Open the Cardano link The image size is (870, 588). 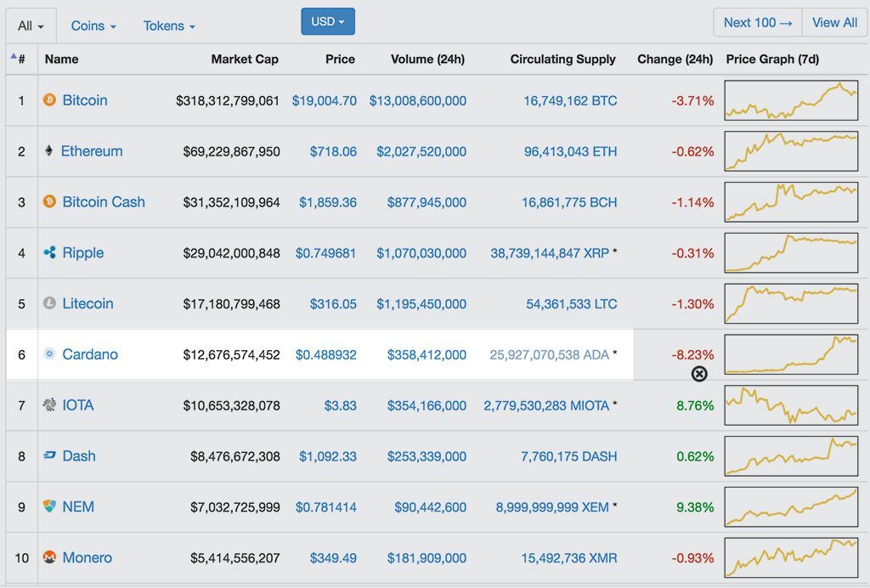90,354
